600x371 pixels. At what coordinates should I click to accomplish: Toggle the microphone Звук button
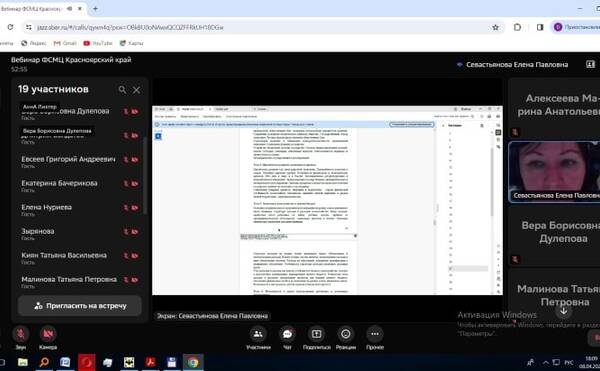point(21,334)
